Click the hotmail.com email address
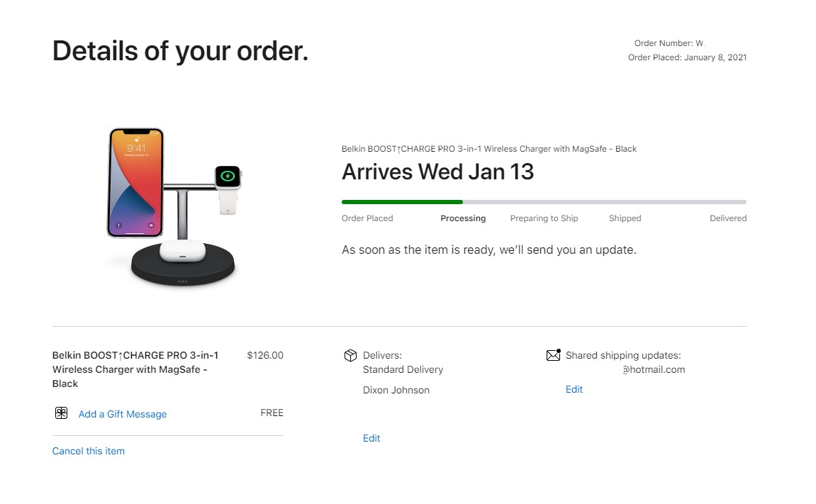The height and width of the screenshot is (504, 816). tap(654, 369)
